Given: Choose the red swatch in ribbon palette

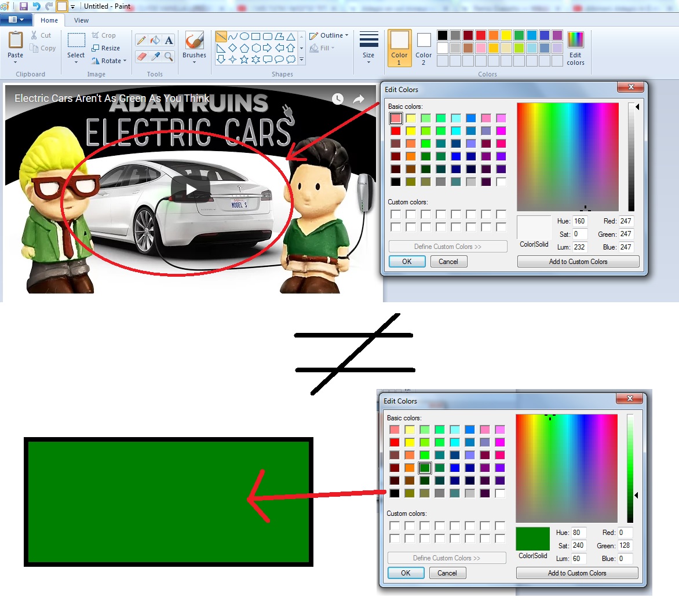Looking at the screenshot, I should click(481, 35).
